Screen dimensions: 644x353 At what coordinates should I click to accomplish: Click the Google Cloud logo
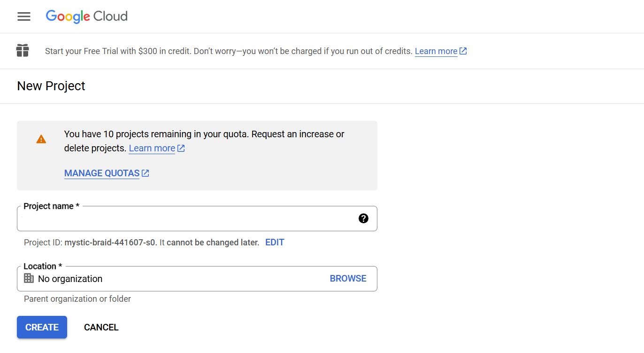click(x=87, y=16)
